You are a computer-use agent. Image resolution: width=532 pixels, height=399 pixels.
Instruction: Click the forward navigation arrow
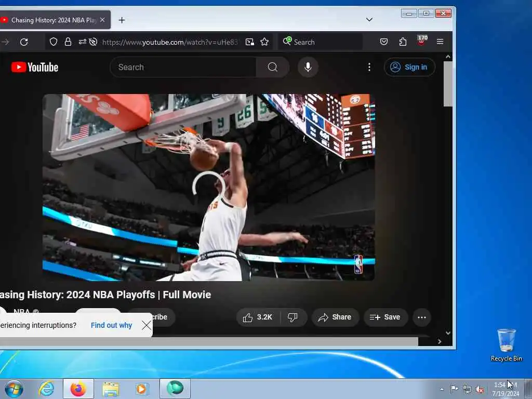(5, 42)
